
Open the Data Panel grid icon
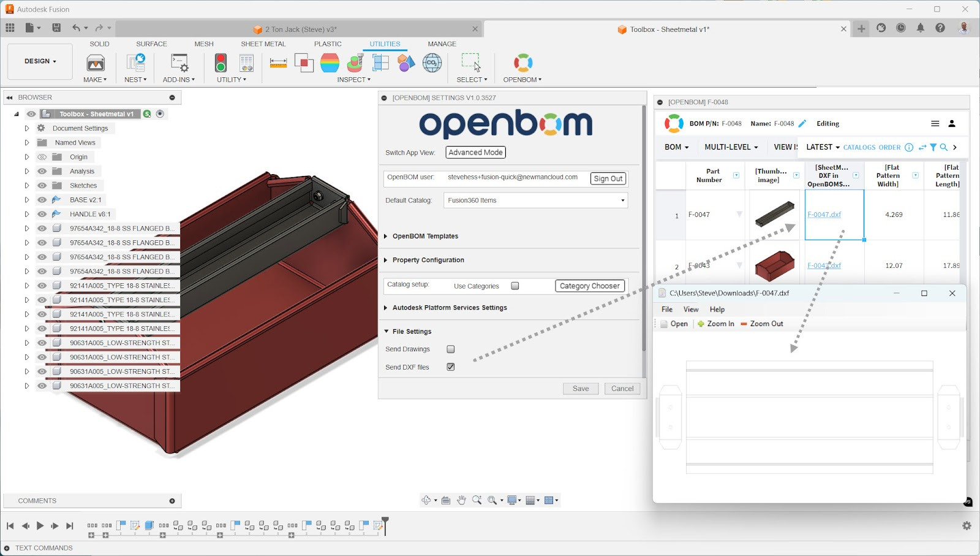point(10,28)
